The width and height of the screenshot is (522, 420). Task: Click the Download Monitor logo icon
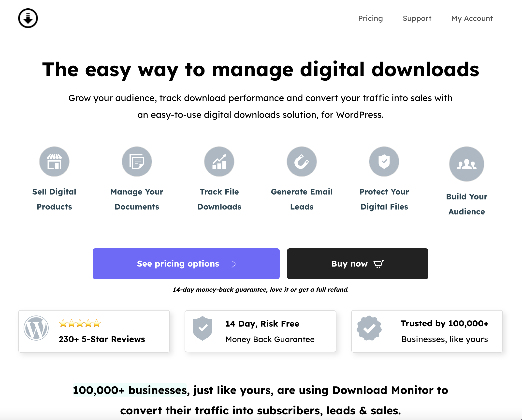(28, 18)
